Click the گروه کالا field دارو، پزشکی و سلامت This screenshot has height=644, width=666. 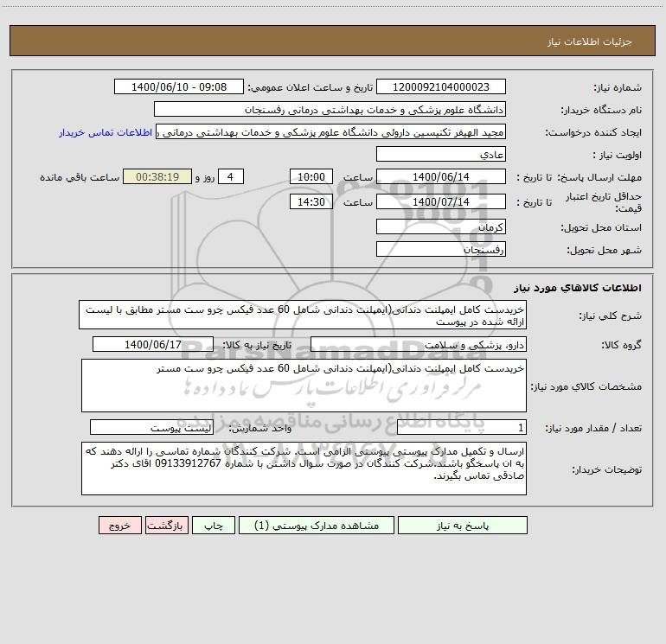(x=419, y=345)
